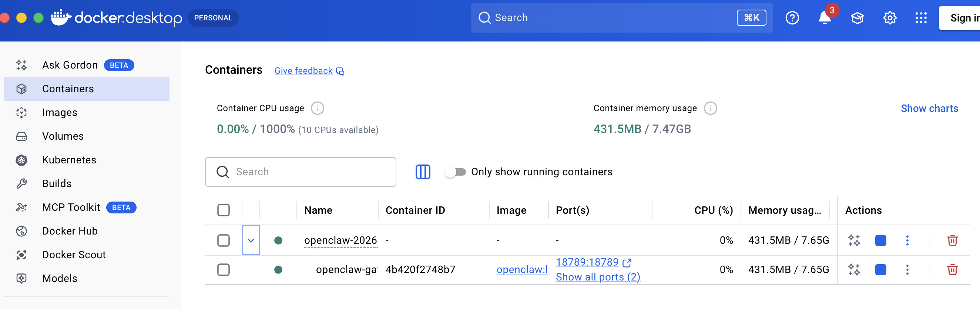Stop the openclaw-2026 stack
Image resolution: width=980 pixels, height=309 pixels.
point(880,240)
